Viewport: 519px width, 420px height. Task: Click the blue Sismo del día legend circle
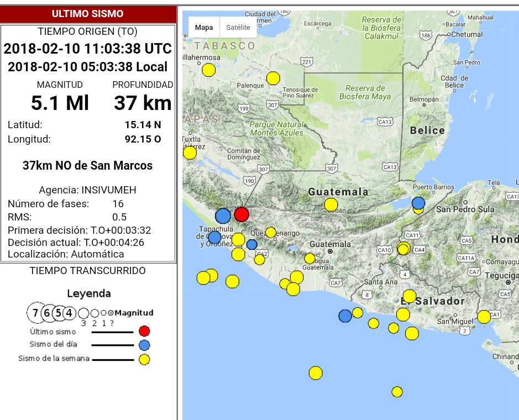coord(144,345)
